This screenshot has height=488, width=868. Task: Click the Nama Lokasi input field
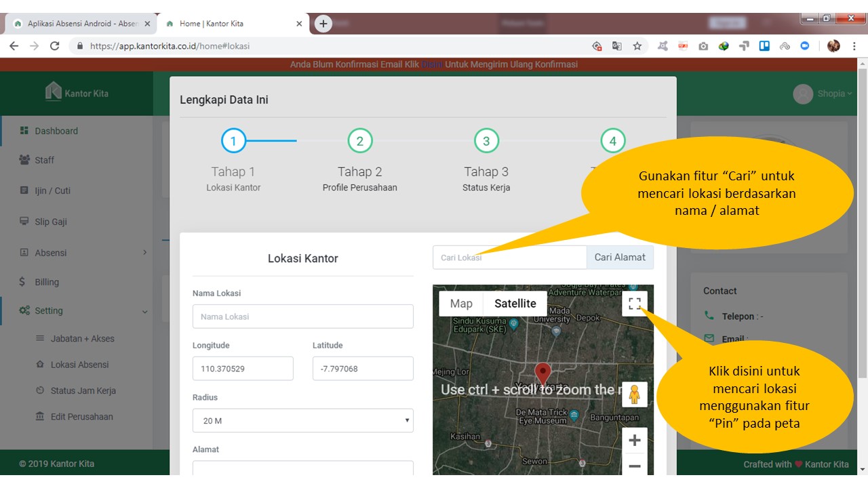coord(302,317)
